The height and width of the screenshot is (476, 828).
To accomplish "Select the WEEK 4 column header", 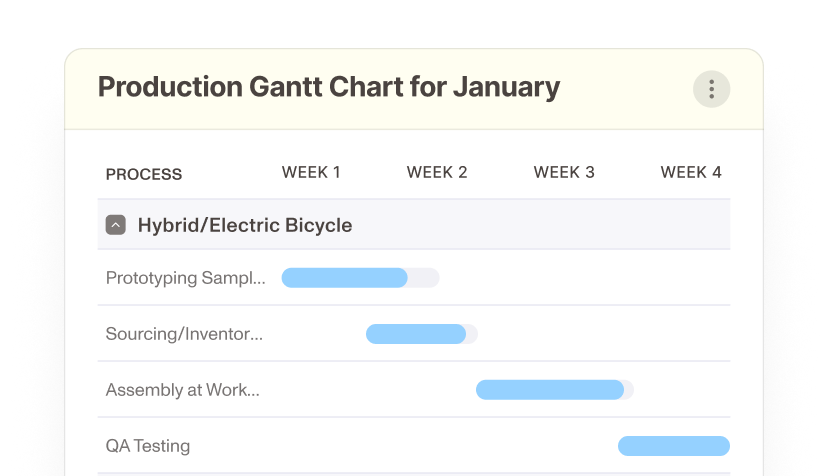I will pos(691,172).
